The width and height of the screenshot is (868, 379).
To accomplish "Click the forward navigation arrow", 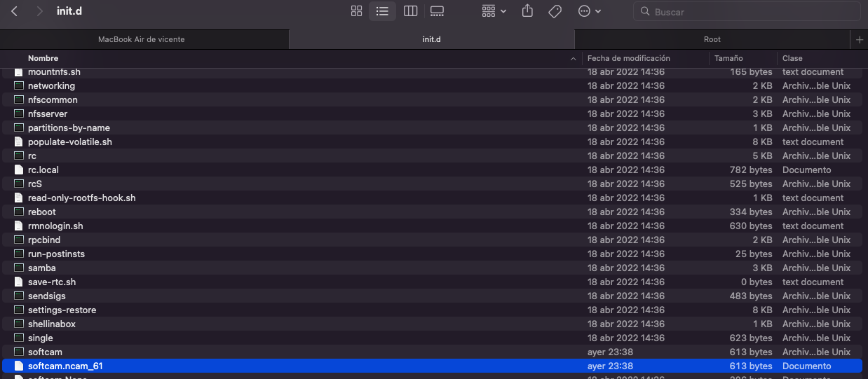I will click(40, 11).
